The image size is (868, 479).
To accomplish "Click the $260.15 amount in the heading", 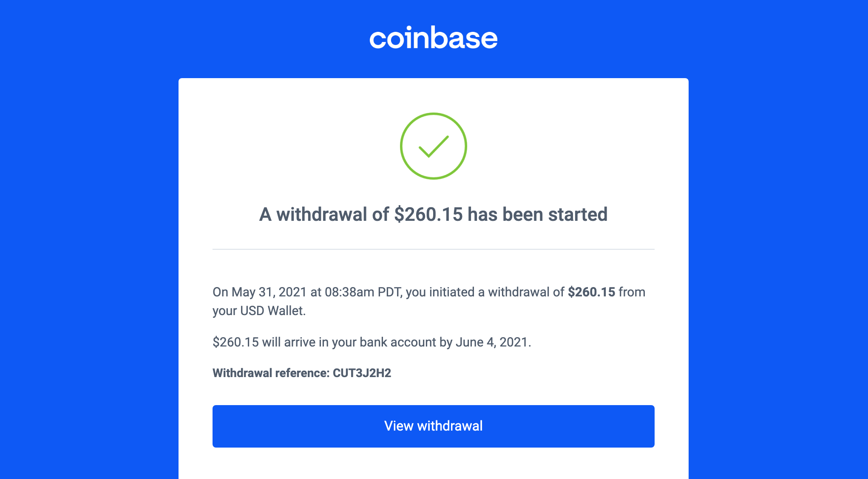I will click(x=428, y=214).
